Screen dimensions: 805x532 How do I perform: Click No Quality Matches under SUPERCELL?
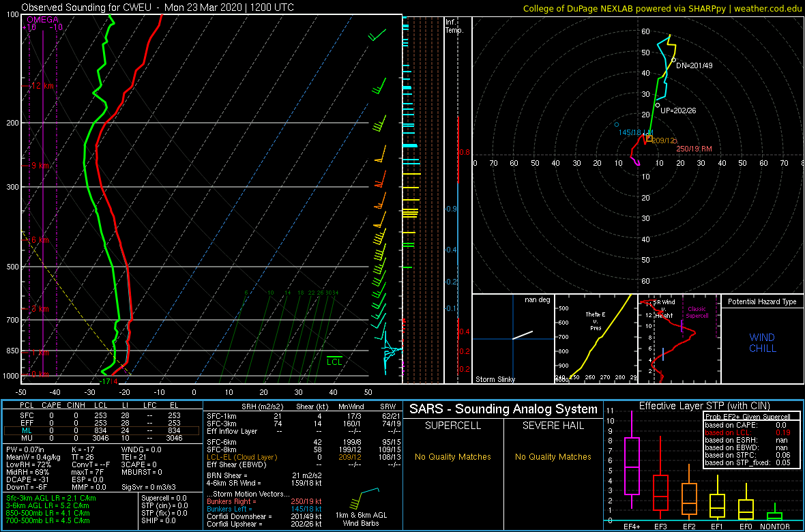tap(454, 456)
